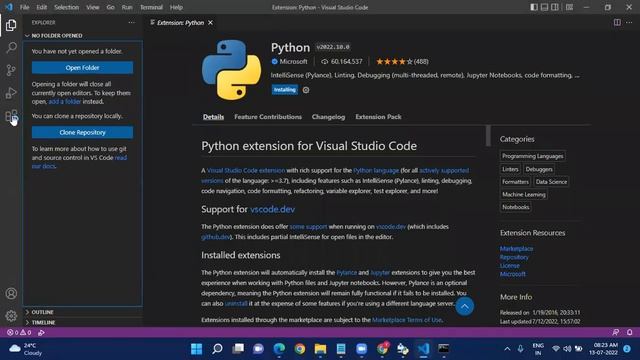Open the Explorer view in activity bar
Screen dimensions: 640x360
[11, 25]
